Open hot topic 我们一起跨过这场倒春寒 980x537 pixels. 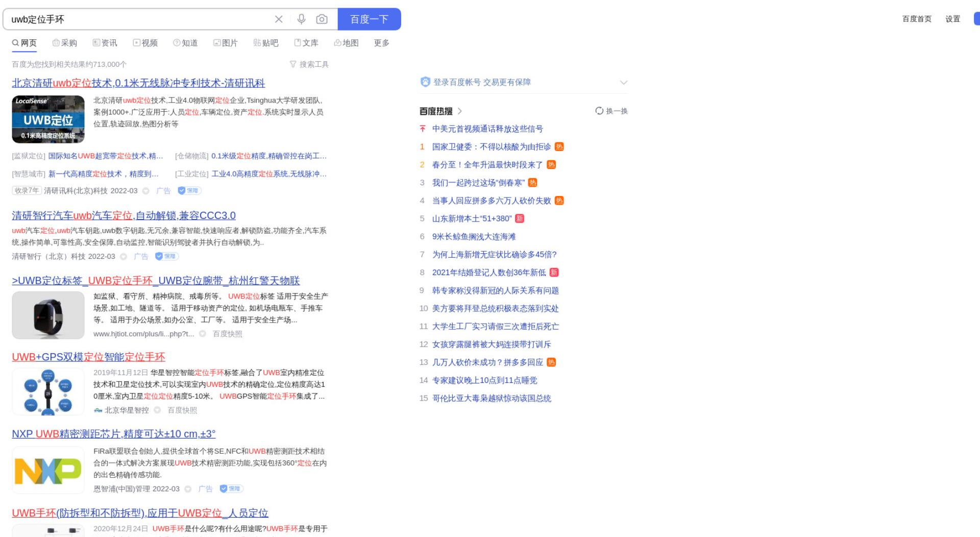coord(478,182)
